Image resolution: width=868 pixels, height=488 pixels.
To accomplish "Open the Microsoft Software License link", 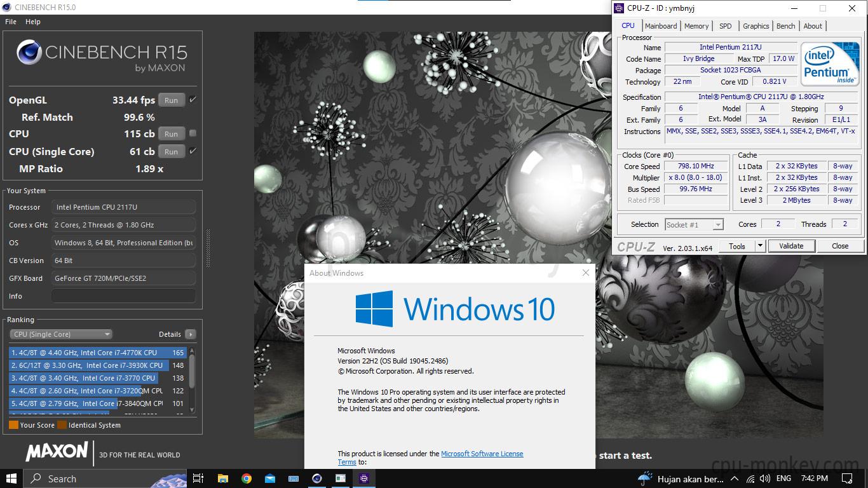I will 482,454.
